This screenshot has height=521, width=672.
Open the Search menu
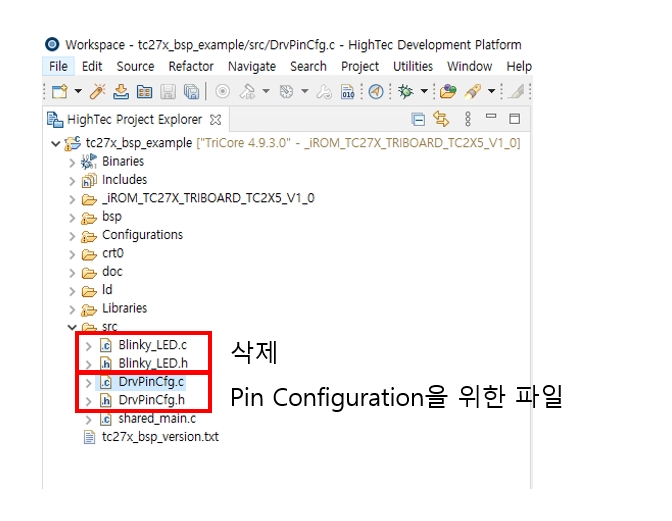click(x=308, y=66)
